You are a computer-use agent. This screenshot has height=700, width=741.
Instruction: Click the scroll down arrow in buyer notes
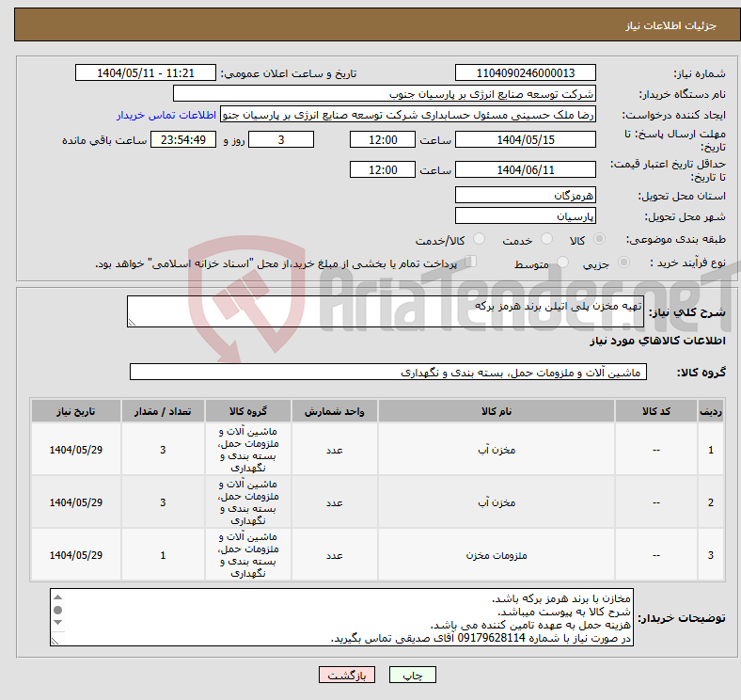(57, 623)
